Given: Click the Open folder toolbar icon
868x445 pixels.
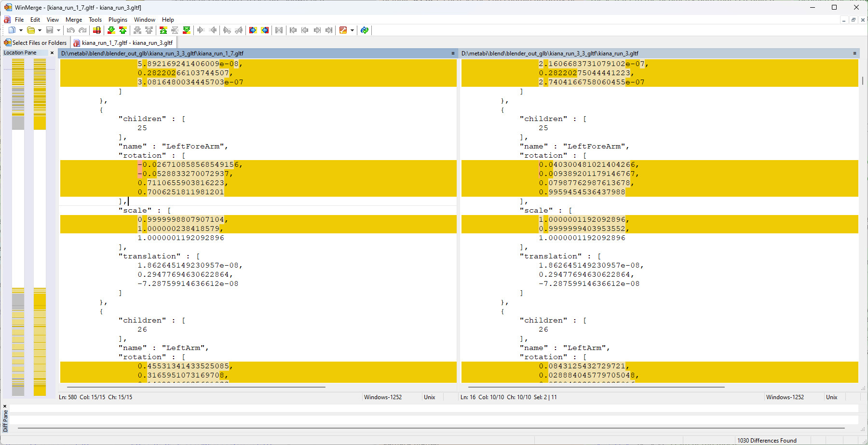Looking at the screenshot, I should point(31,30).
